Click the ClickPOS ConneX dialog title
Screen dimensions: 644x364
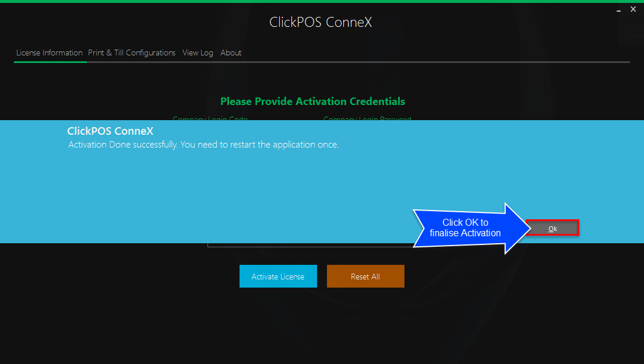[110, 131]
